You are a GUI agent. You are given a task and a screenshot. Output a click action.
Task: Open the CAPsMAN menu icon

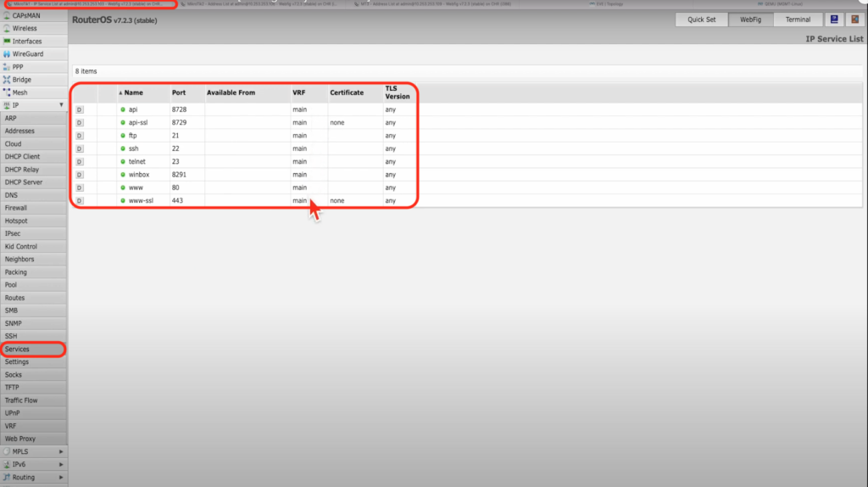click(x=7, y=15)
